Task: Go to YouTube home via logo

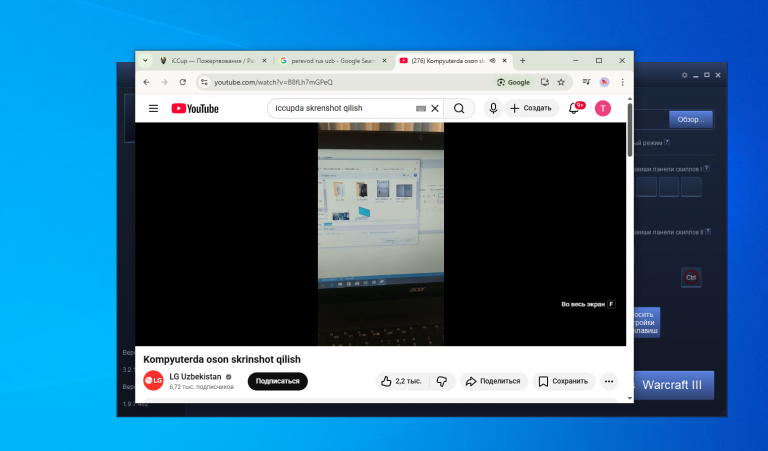Action: 195,108
